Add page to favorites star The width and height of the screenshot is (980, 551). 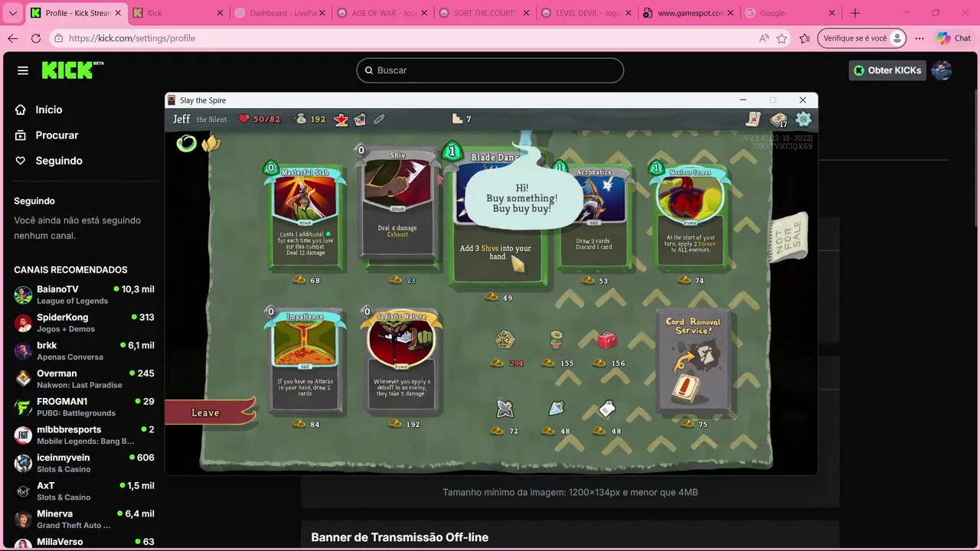[x=782, y=38]
